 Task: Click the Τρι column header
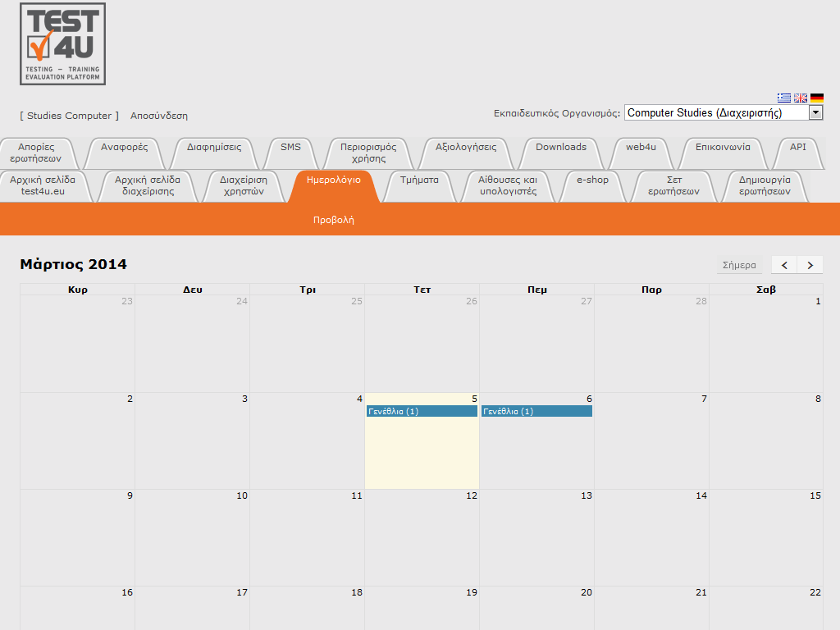308,290
